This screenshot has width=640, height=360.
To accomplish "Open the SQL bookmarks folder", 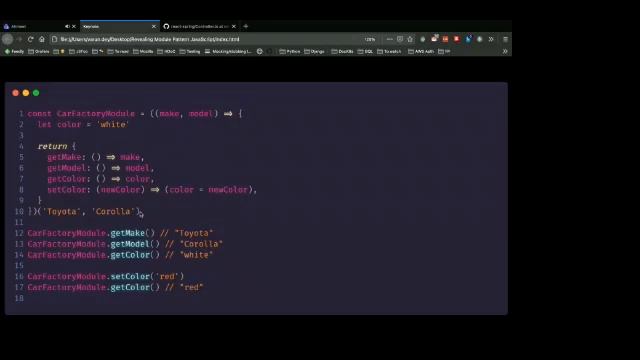I will (366, 51).
